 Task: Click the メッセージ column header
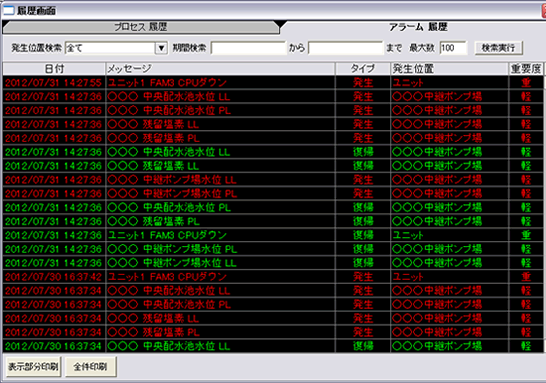(220, 69)
